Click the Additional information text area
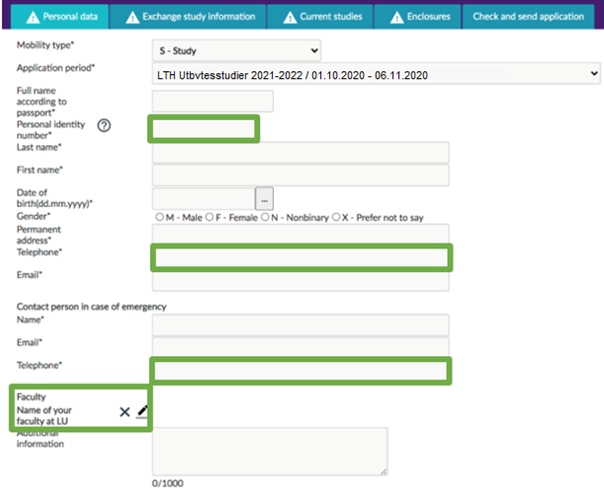Image resolution: width=604 pixels, height=492 pixels. coord(269,451)
